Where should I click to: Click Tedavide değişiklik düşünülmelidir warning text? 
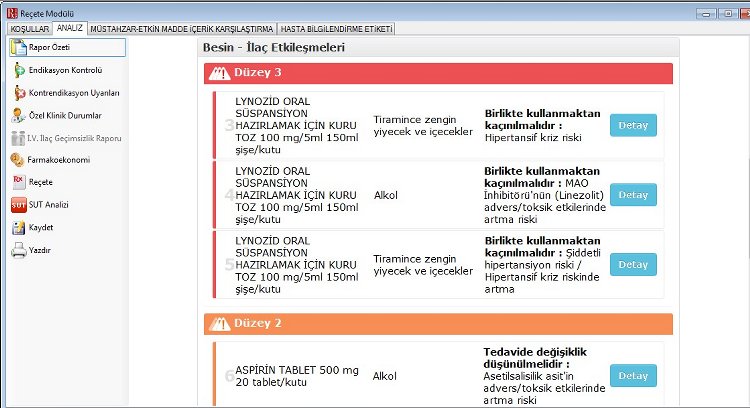coord(535,358)
